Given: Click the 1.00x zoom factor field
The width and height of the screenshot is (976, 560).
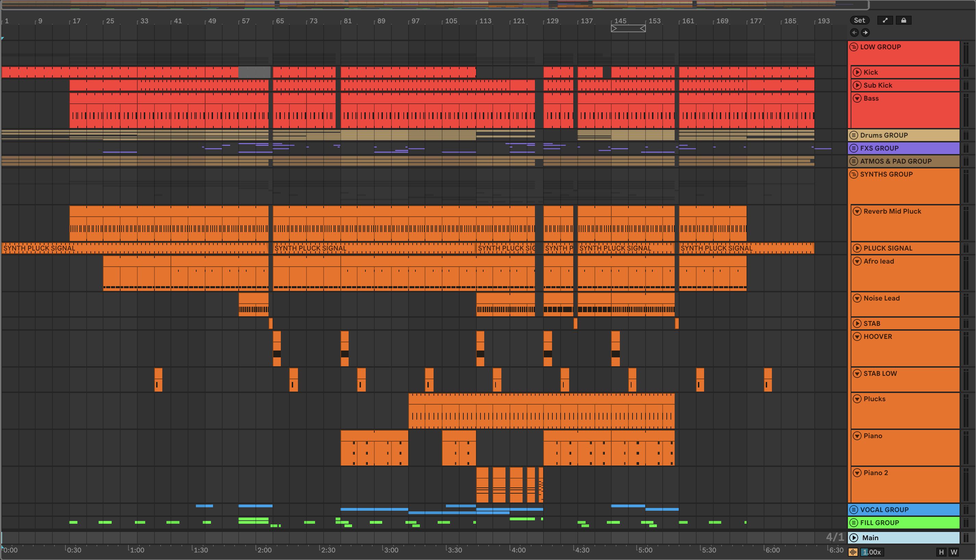Looking at the screenshot, I should [x=872, y=552].
